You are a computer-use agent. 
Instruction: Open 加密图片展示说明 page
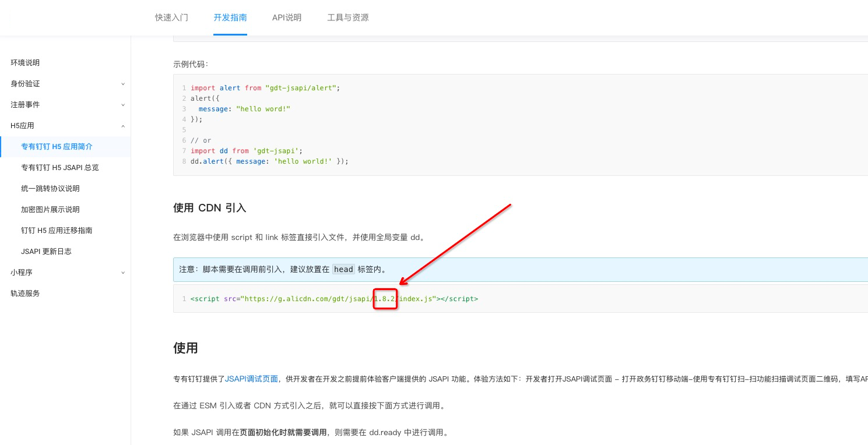point(50,210)
